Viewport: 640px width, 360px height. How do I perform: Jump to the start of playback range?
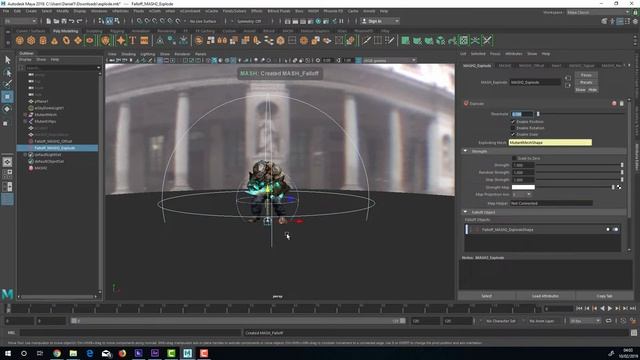click(x=579, y=309)
